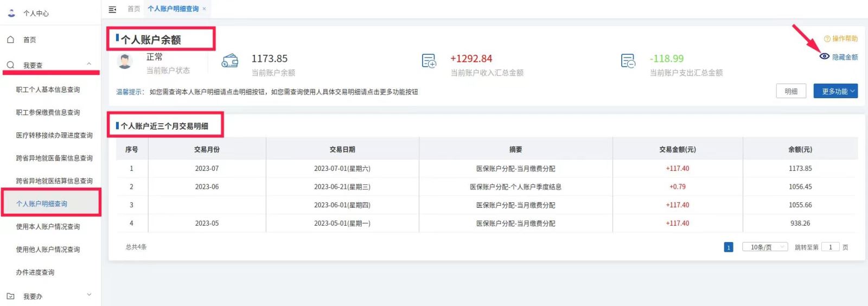Screen dimensions: 868x306
Task: Click the income total document icon
Action: click(x=429, y=61)
